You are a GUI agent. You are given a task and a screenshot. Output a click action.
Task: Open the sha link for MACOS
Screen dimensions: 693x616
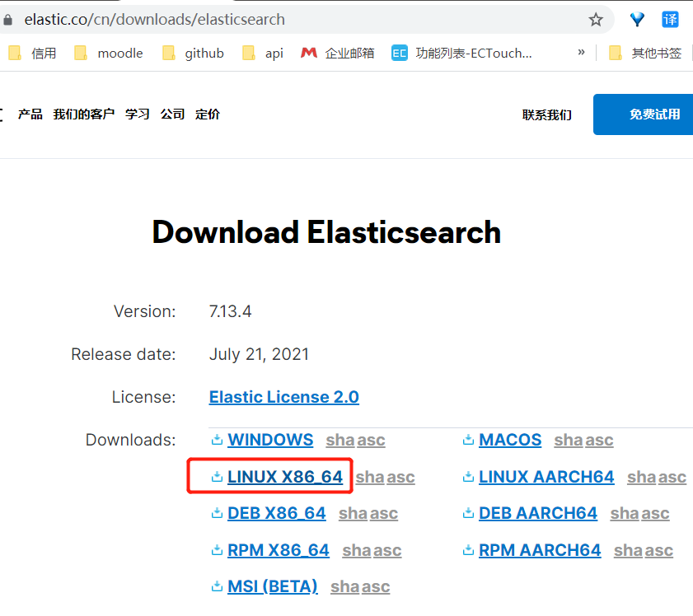[569, 441]
